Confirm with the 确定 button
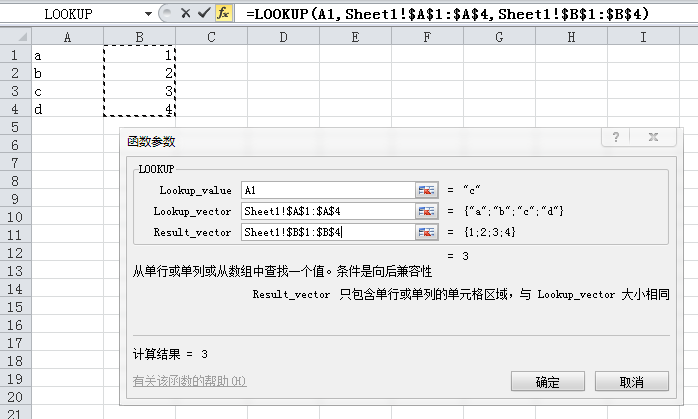698x419 pixels. pyautogui.click(x=548, y=382)
